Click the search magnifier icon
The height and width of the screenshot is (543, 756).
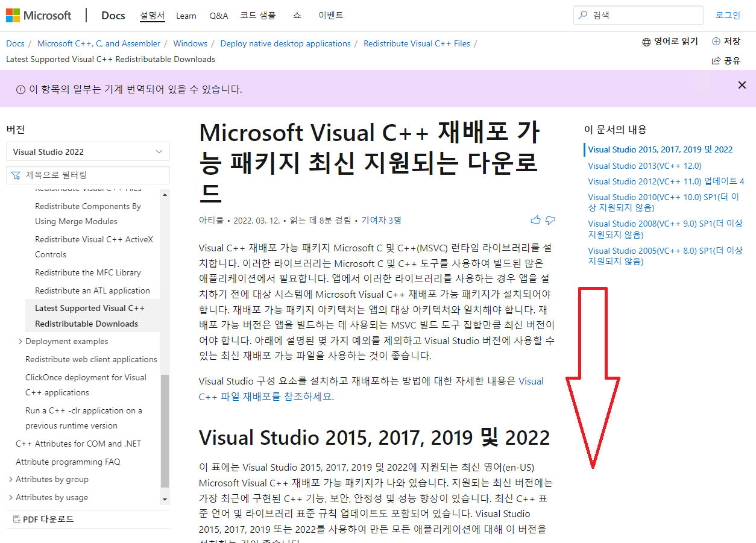pos(583,15)
